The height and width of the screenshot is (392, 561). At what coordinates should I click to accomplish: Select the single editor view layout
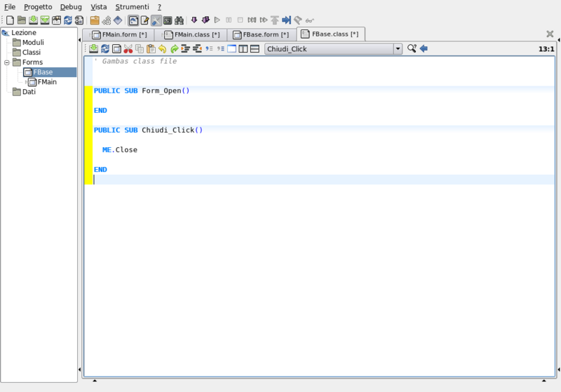coord(232,48)
